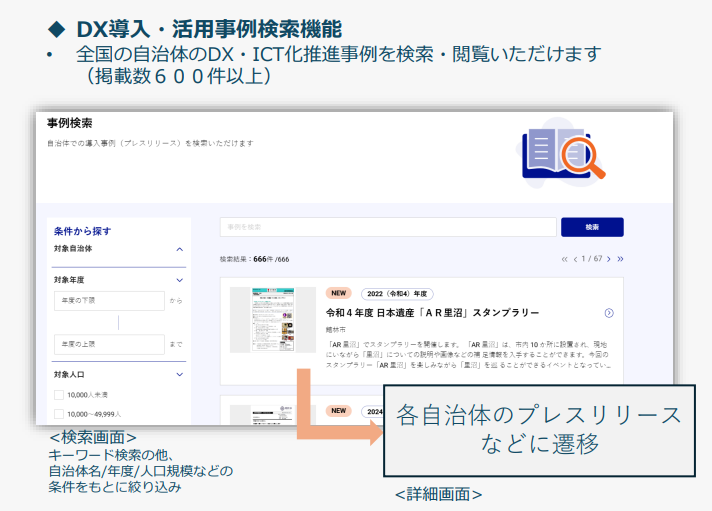Go to the first page with double-left arrows
712x511 pixels.
click(565, 259)
